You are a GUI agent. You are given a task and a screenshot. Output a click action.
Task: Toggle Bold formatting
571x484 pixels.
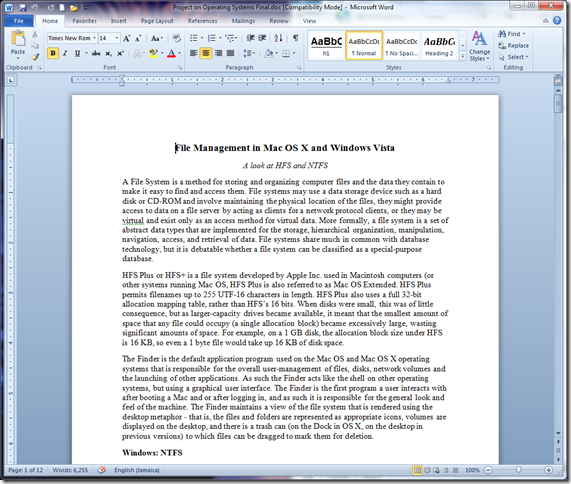[x=53, y=54]
